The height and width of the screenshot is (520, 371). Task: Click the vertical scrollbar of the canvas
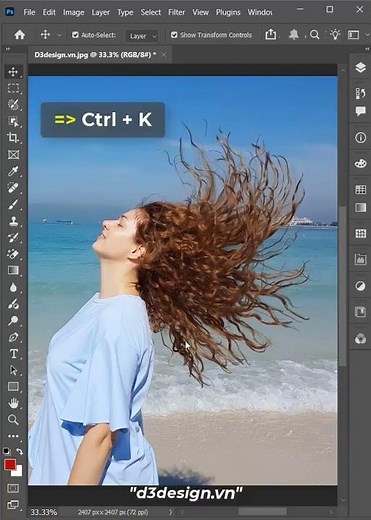pos(342,287)
